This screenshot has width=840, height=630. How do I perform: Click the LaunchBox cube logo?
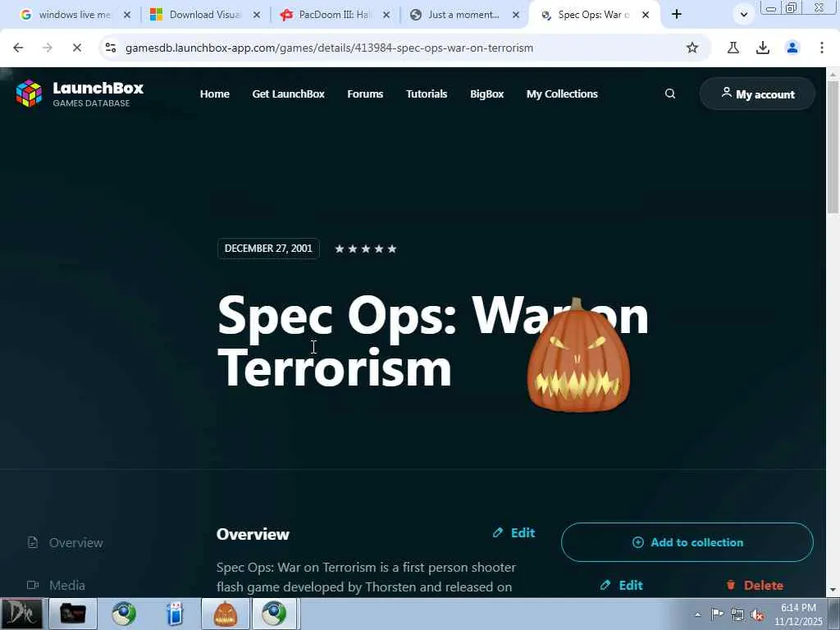click(x=29, y=94)
